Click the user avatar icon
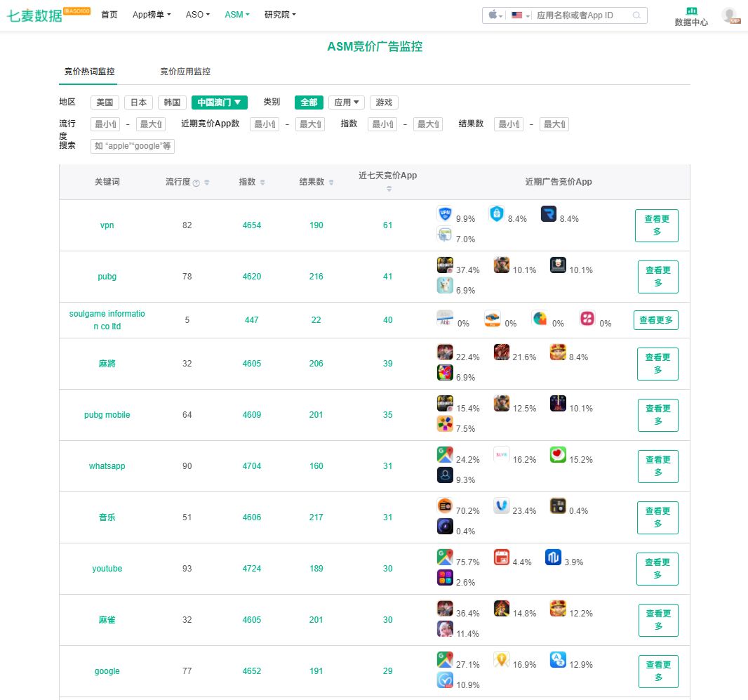The image size is (748, 700). tap(730, 15)
